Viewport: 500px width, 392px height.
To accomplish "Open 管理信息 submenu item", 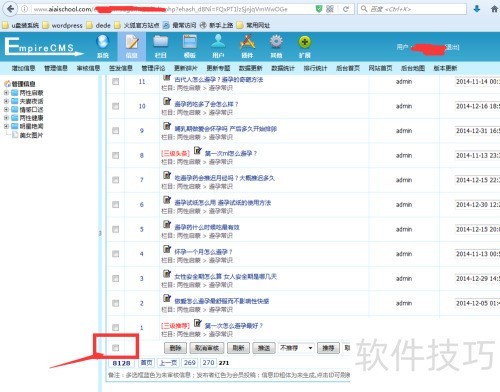I will pyautogui.click(x=56, y=68).
